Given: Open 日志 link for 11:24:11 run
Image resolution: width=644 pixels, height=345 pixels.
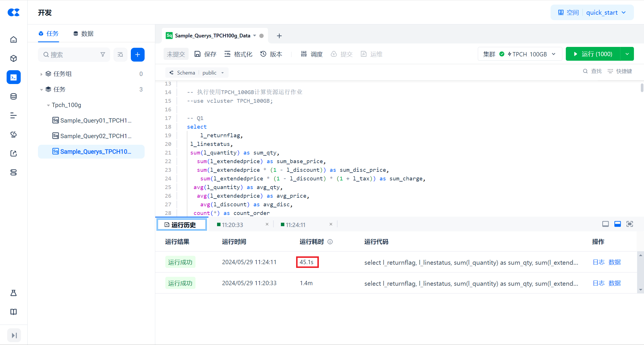Looking at the screenshot, I should click(x=599, y=262).
